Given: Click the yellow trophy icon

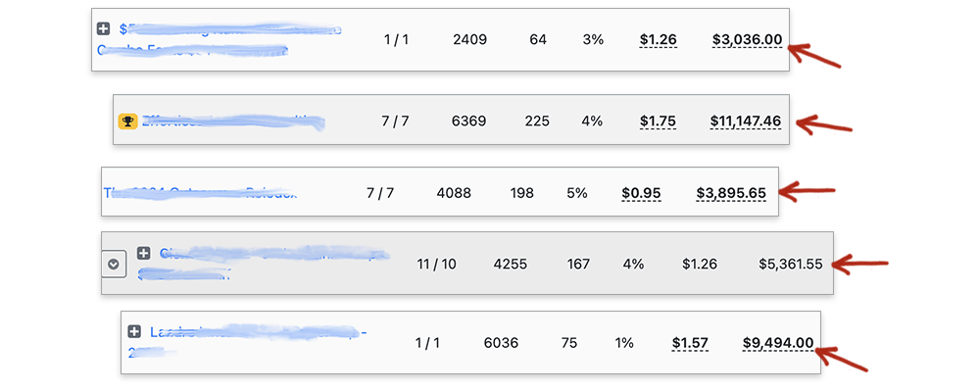Looking at the screenshot, I should (127, 122).
